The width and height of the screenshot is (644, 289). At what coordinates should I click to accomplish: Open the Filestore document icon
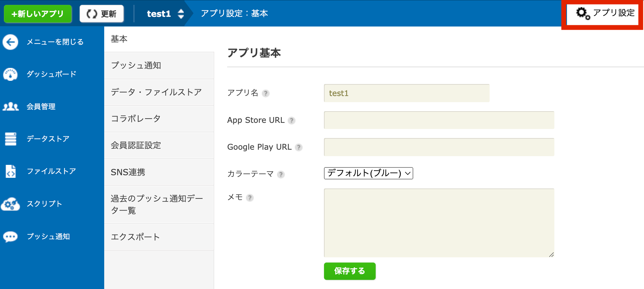(10, 171)
